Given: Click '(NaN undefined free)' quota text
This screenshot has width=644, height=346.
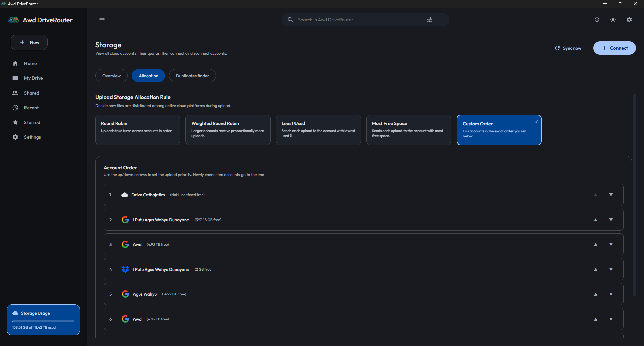Looking at the screenshot, I should click(x=187, y=195).
